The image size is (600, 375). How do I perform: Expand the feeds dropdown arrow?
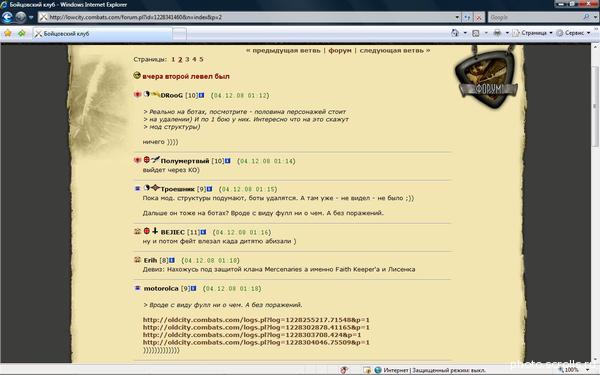(486, 33)
